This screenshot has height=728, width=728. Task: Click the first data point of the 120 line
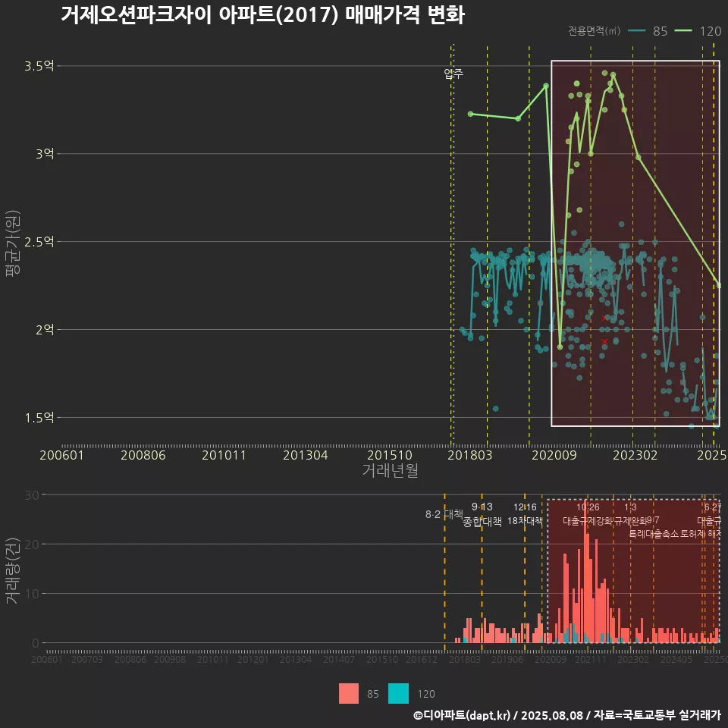point(470,114)
